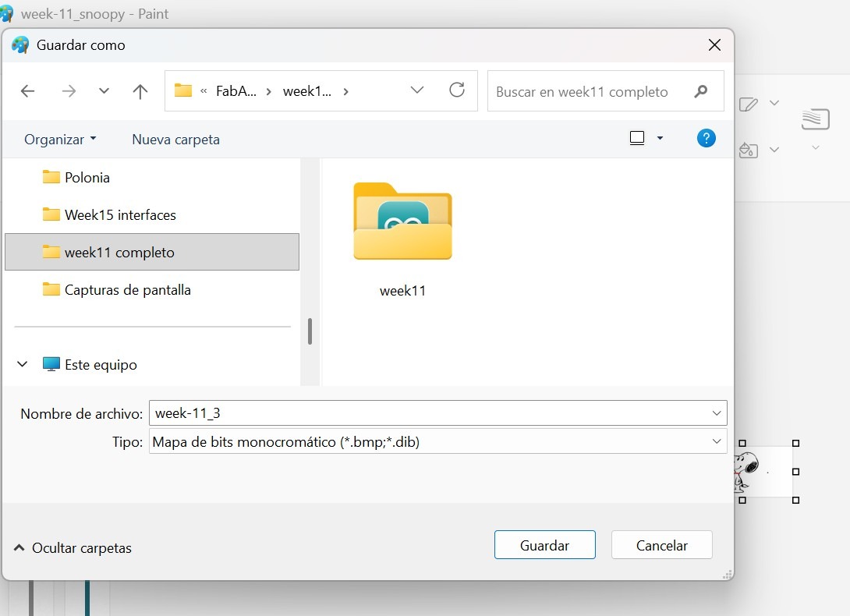This screenshot has width=850, height=616.
Task: Collapse the Este equipo tree node
Action: point(23,364)
